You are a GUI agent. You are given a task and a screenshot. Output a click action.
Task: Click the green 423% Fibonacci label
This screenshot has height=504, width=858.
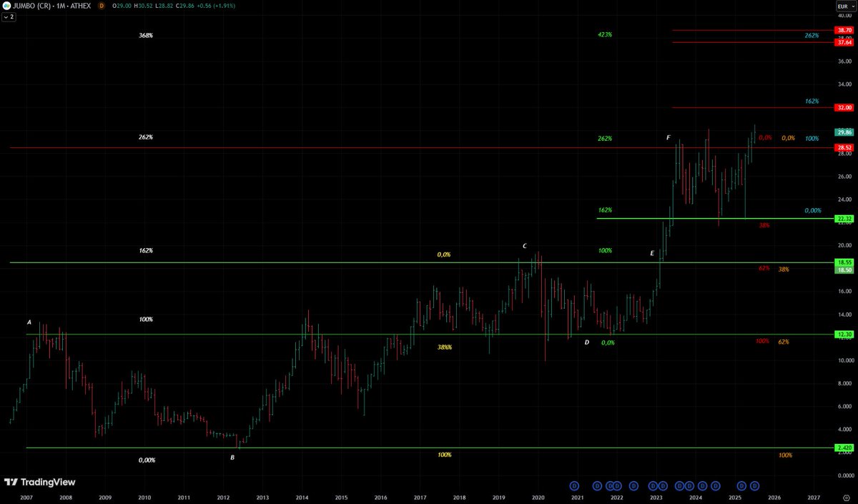tap(605, 34)
